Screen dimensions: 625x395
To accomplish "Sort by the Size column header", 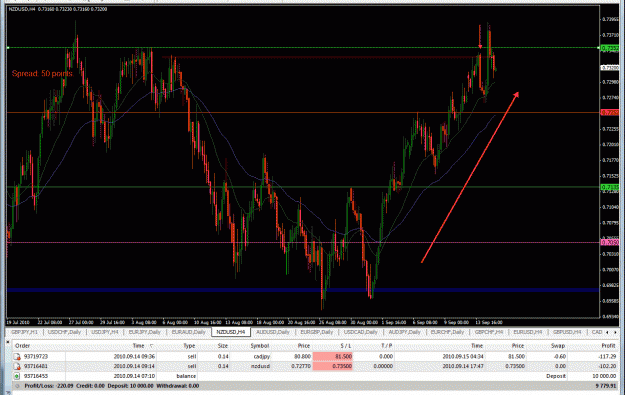I will [222, 346].
